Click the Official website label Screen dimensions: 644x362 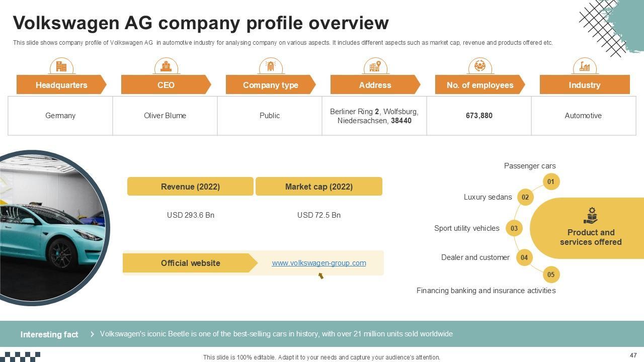(190, 263)
